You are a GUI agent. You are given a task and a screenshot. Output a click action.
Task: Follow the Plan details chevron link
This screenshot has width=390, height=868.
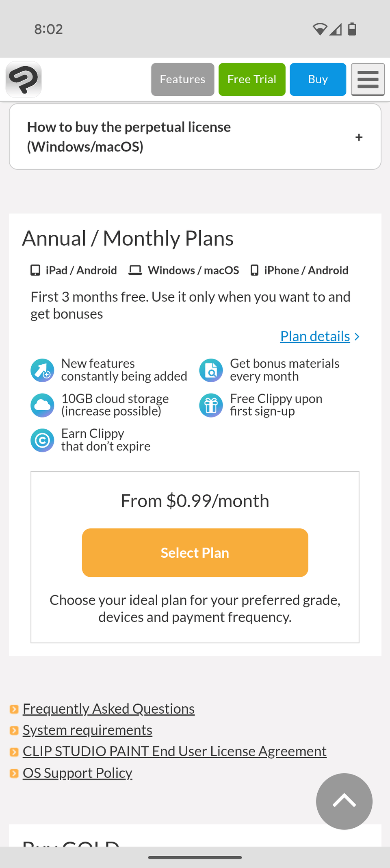320,336
